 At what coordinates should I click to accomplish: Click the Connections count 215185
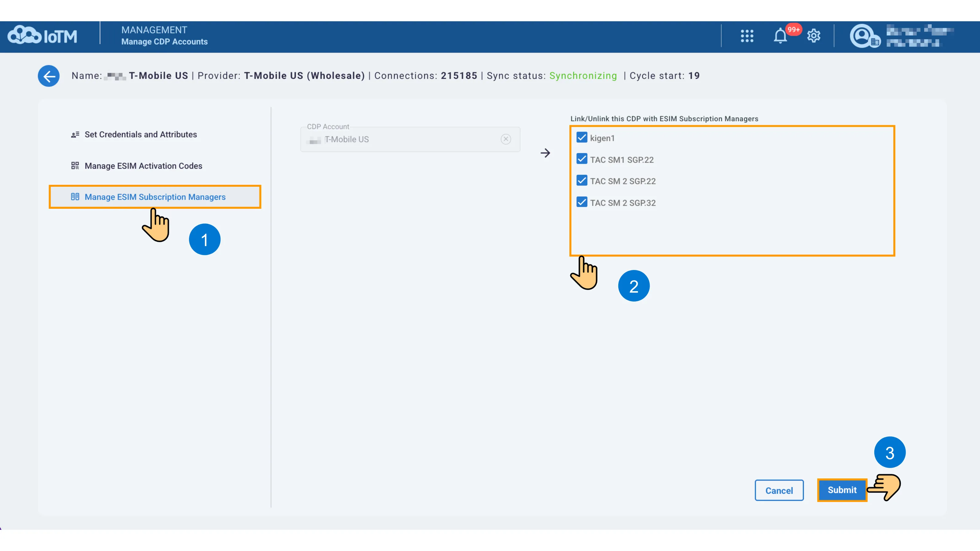(x=459, y=76)
